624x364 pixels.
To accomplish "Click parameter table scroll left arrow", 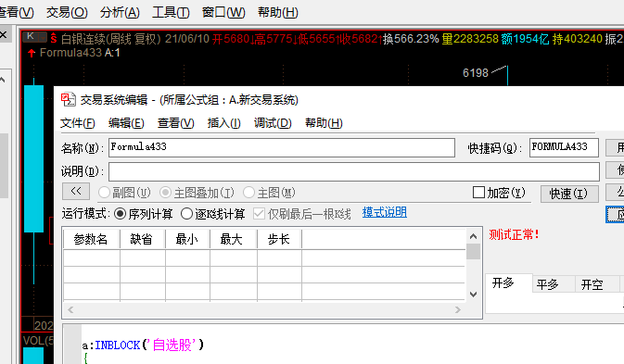I will [70, 309].
